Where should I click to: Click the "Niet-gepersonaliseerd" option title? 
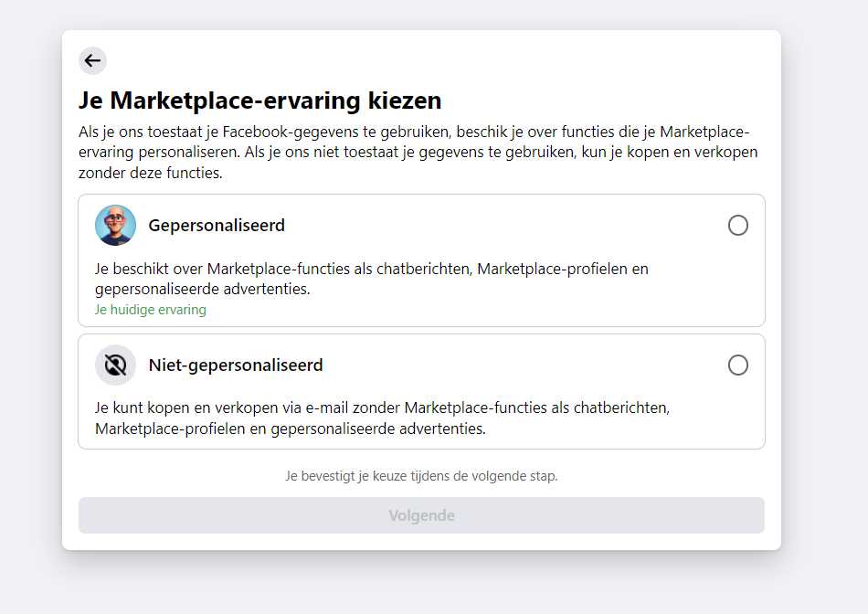coord(236,365)
